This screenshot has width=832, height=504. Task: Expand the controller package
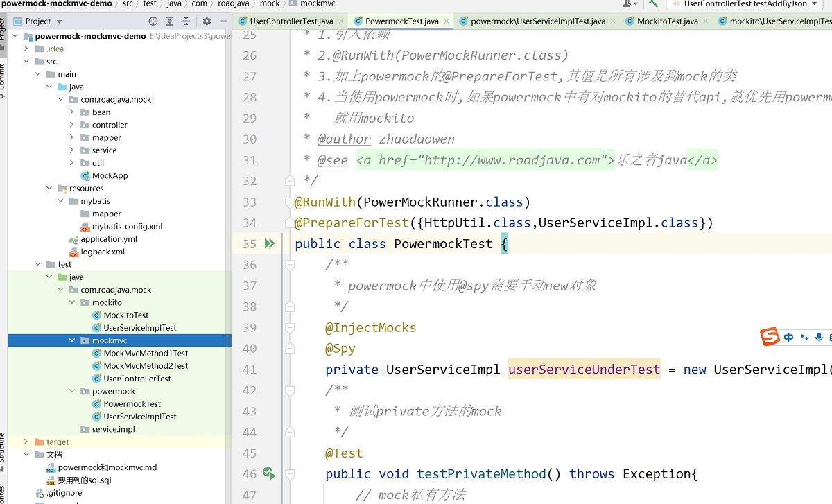[73, 125]
